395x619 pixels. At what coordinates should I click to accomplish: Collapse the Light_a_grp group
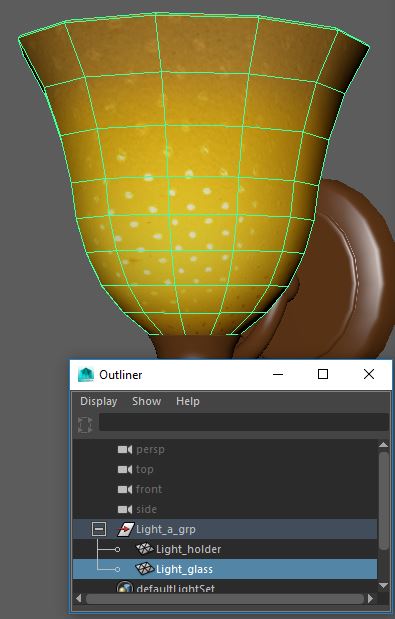point(99,529)
